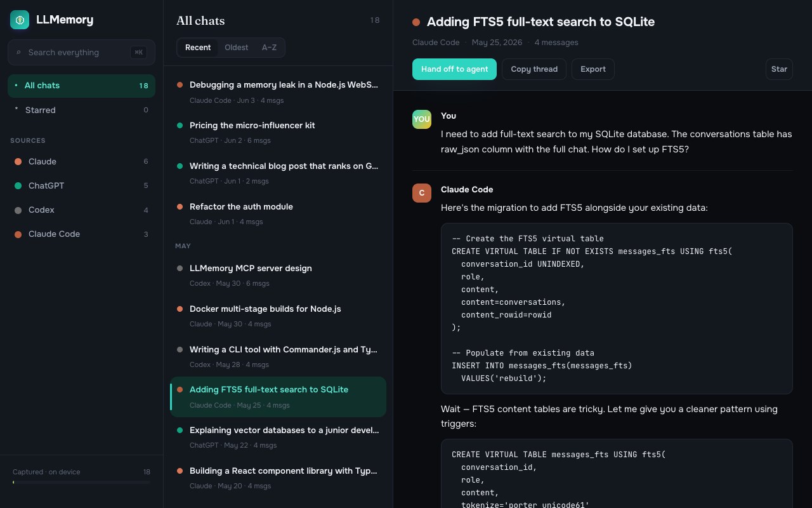
Task: Sort chats A–Z
Action: click(269, 48)
